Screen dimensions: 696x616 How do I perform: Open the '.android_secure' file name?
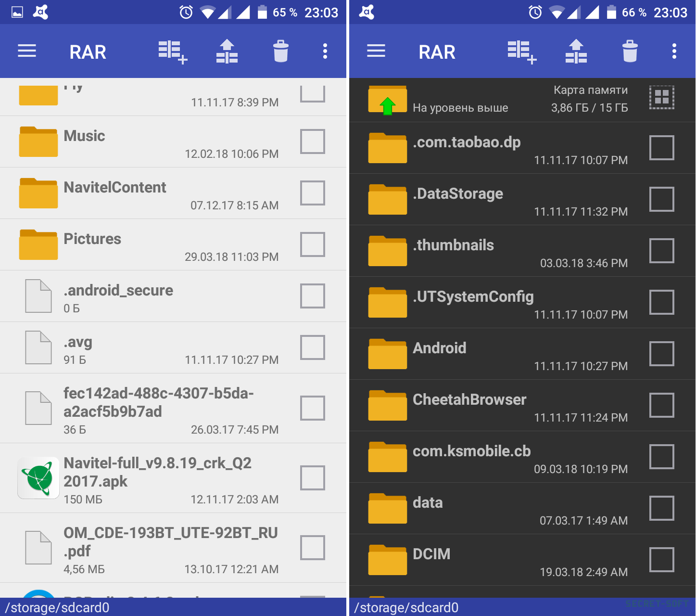118,290
